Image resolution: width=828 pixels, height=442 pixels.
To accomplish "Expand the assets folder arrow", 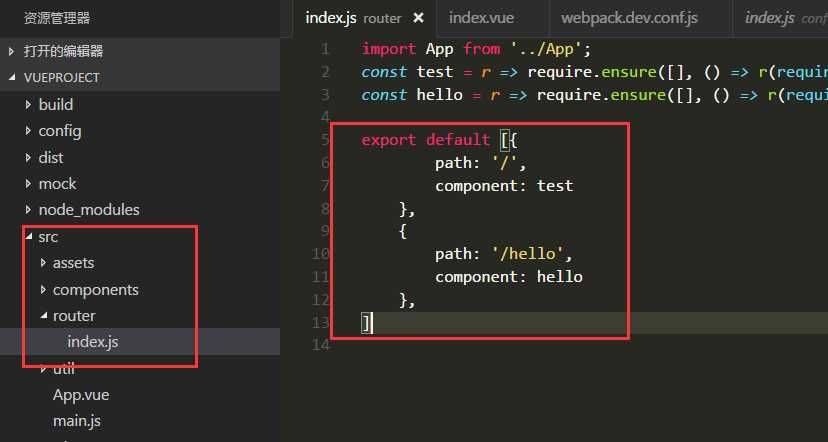I will (43, 262).
